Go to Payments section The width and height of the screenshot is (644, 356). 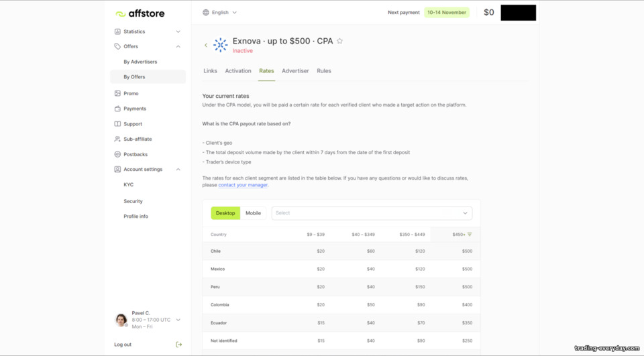click(x=135, y=109)
